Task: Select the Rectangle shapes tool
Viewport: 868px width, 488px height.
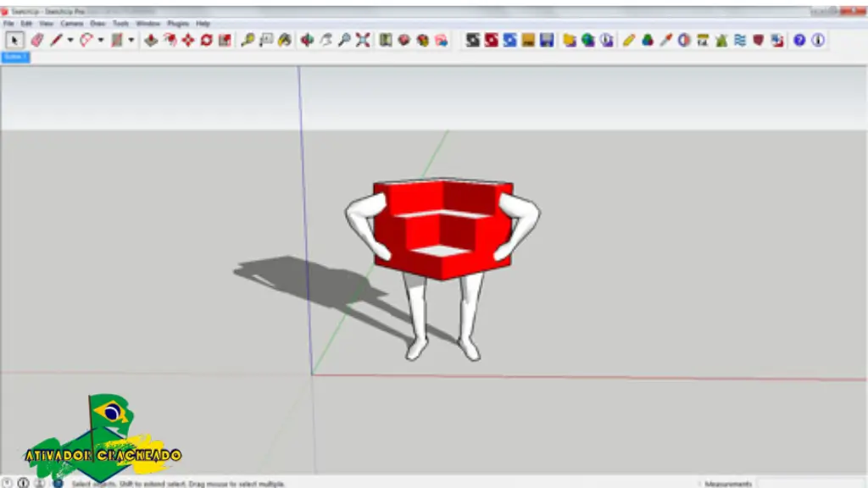Action: click(x=116, y=40)
